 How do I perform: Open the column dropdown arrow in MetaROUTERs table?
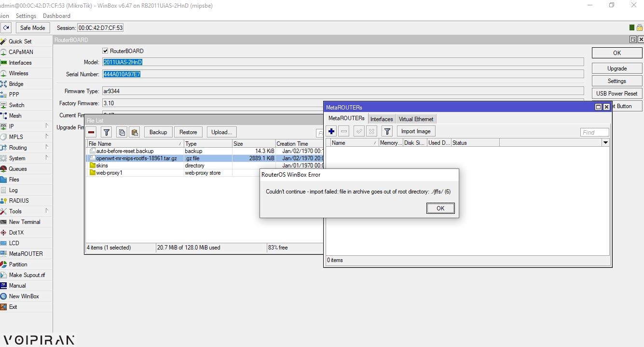pyautogui.click(x=605, y=143)
